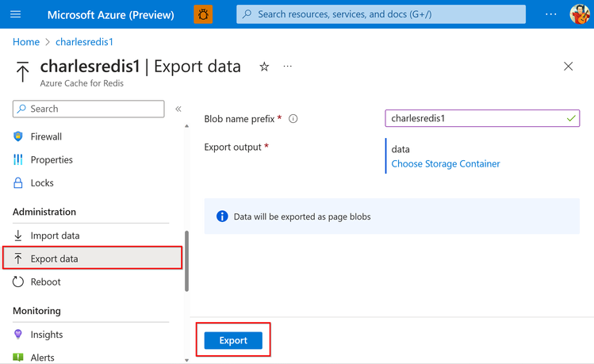Open the top bar more options ellipsis

(x=551, y=14)
